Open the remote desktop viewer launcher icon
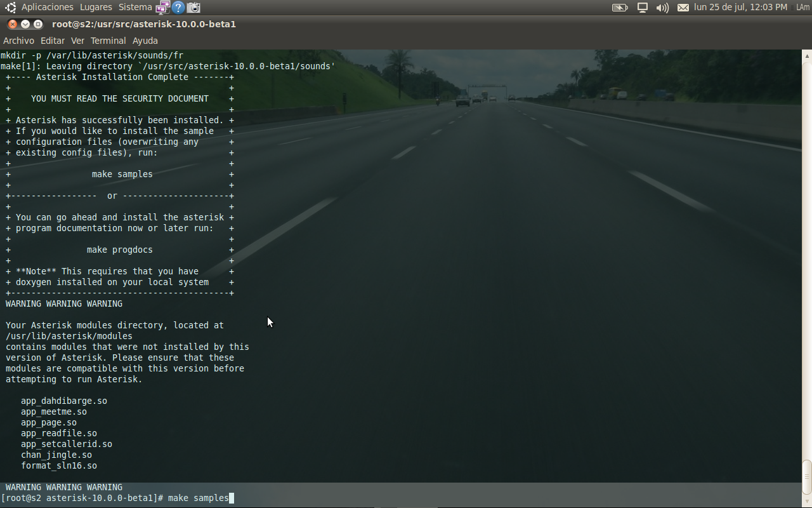The width and height of the screenshot is (812, 508). (163, 8)
